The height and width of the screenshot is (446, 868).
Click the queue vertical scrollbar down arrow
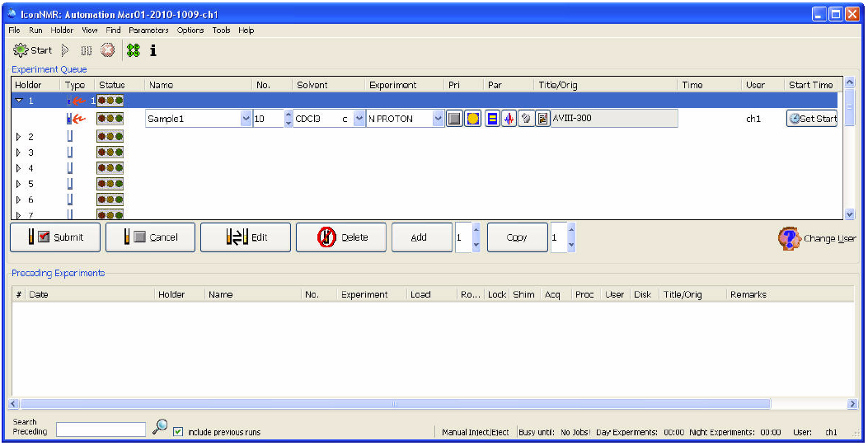coord(851,214)
